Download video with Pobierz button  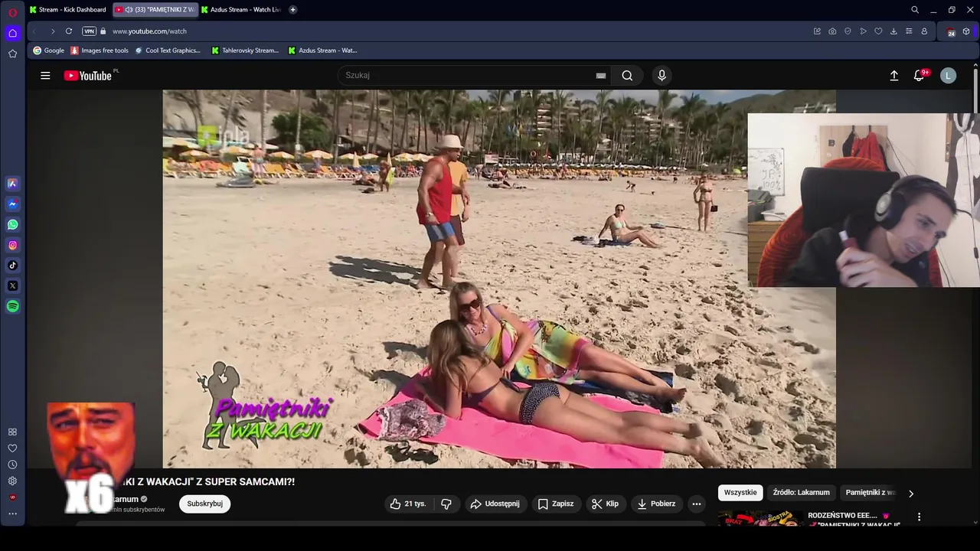(656, 504)
